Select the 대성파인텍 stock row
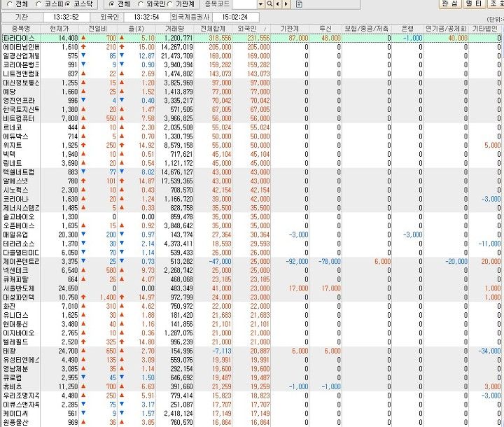This screenshot has height=427, width=504. pyautogui.click(x=252, y=297)
